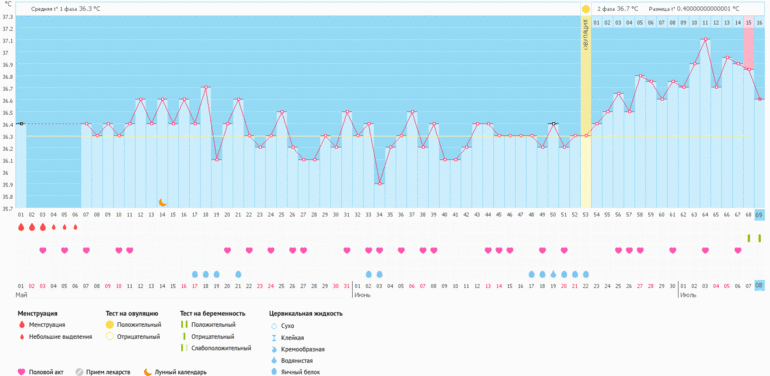The height and width of the screenshot is (376, 770).
Task: Click the heart icon on cycle day 64
Action: tap(705, 250)
